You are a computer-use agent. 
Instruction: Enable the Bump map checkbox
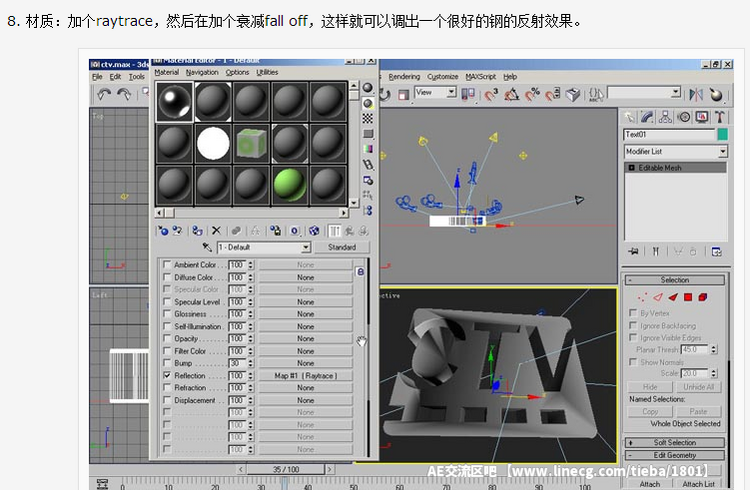pos(166,363)
